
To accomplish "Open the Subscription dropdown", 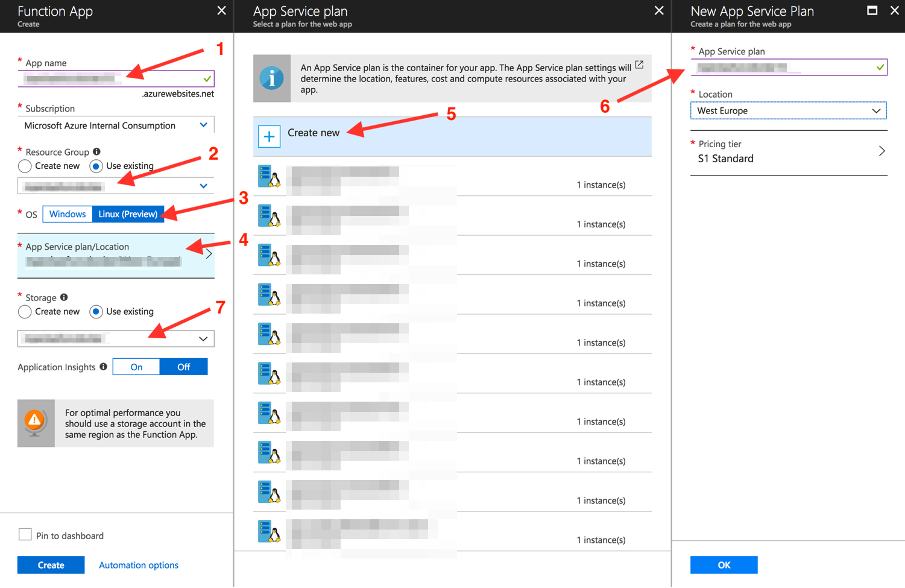I will (116, 125).
